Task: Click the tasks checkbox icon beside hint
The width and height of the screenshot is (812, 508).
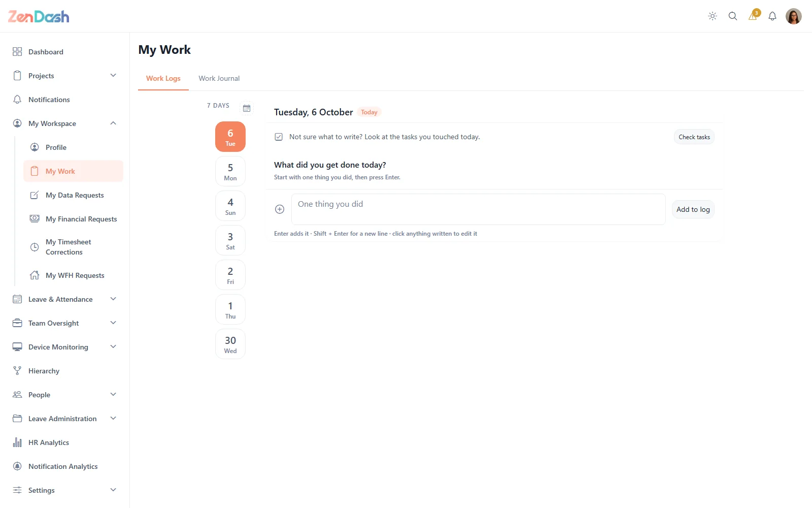Action: [279, 137]
